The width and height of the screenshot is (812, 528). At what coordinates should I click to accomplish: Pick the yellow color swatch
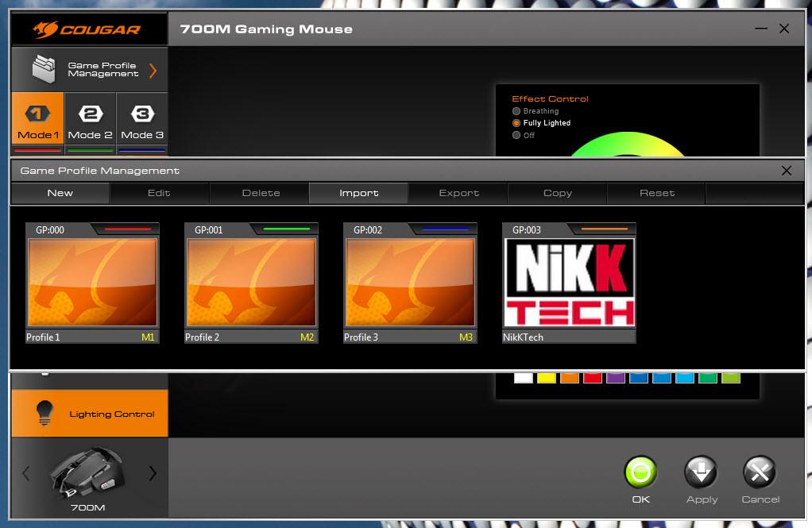547,378
